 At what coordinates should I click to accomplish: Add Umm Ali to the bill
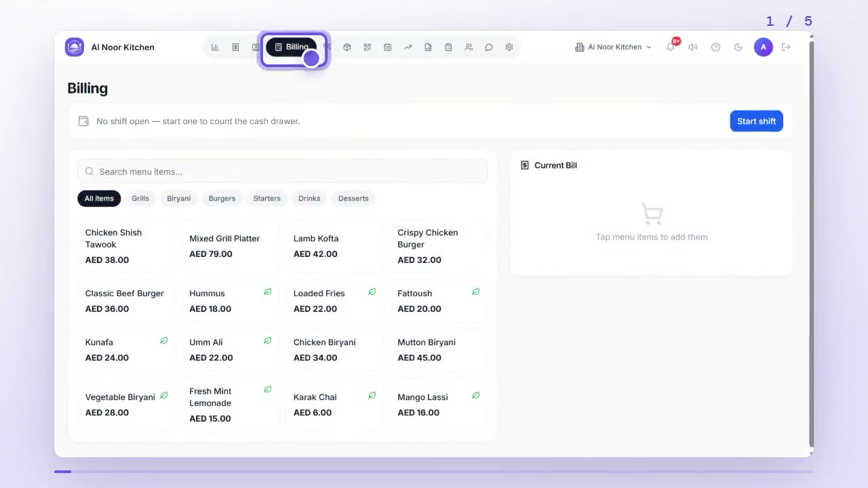coord(231,350)
